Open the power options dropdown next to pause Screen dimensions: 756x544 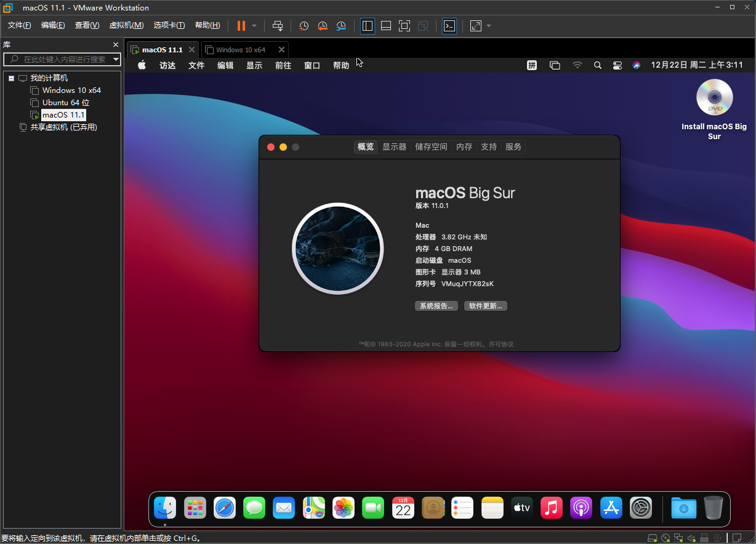click(x=254, y=26)
